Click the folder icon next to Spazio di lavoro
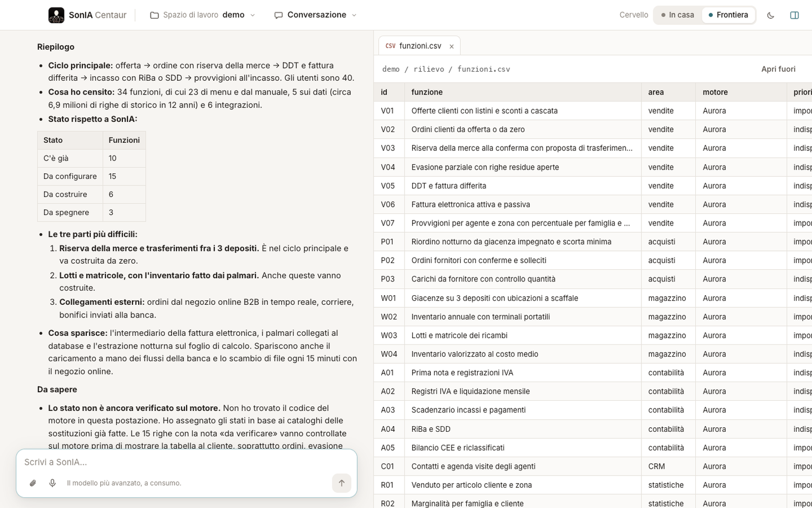 154,15
